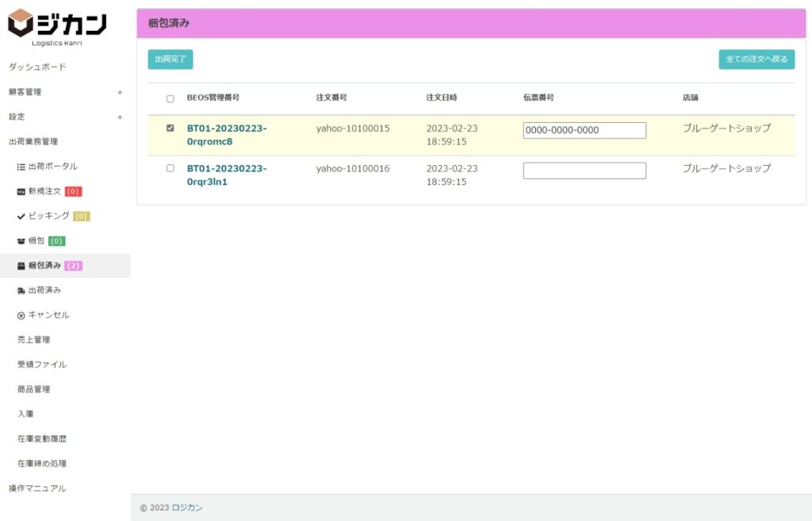Toggle the select-all checkbox in table header
The image size is (812, 521).
(x=170, y=99)
